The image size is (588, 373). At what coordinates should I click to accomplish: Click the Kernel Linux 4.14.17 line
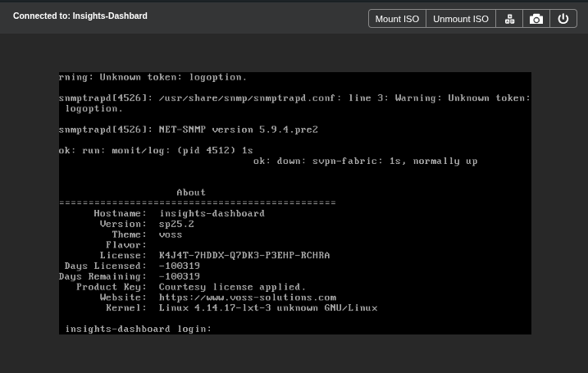pos(267,308)
